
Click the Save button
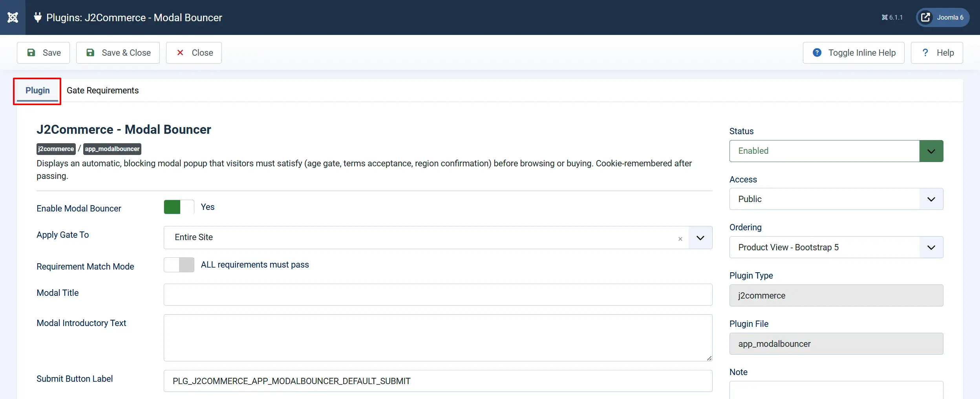coord(43,53)
